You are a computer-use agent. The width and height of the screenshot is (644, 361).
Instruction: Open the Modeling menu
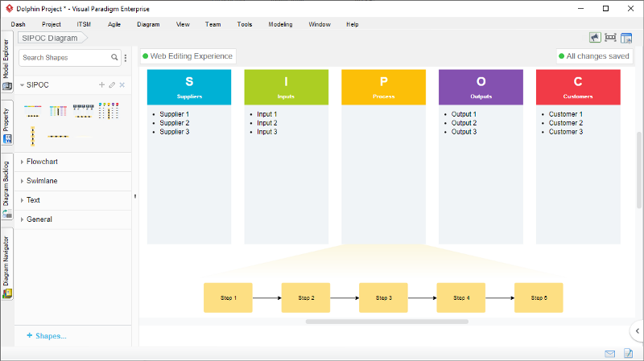[x=280, y=24]
